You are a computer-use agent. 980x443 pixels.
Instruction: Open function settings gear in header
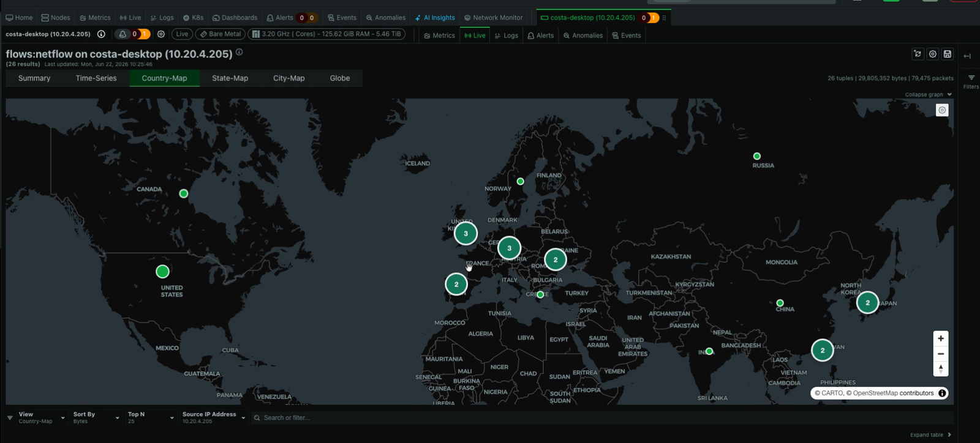932,54
